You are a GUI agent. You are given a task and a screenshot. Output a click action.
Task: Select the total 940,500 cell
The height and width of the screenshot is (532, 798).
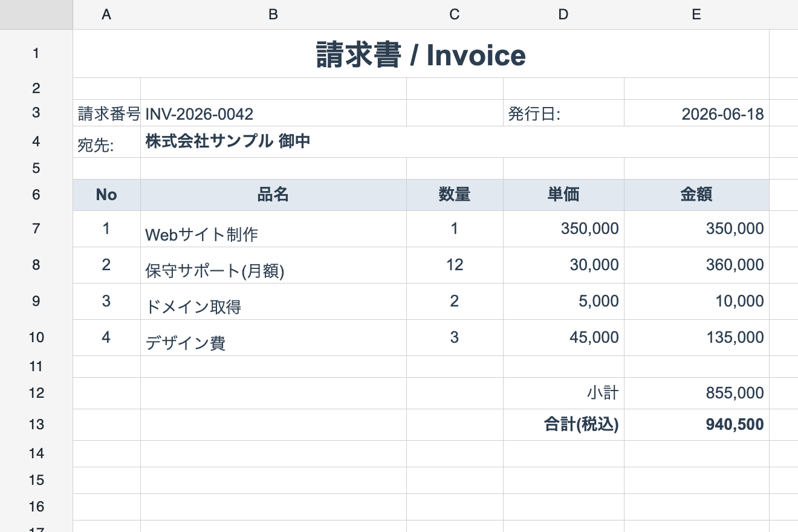point(696,424)
